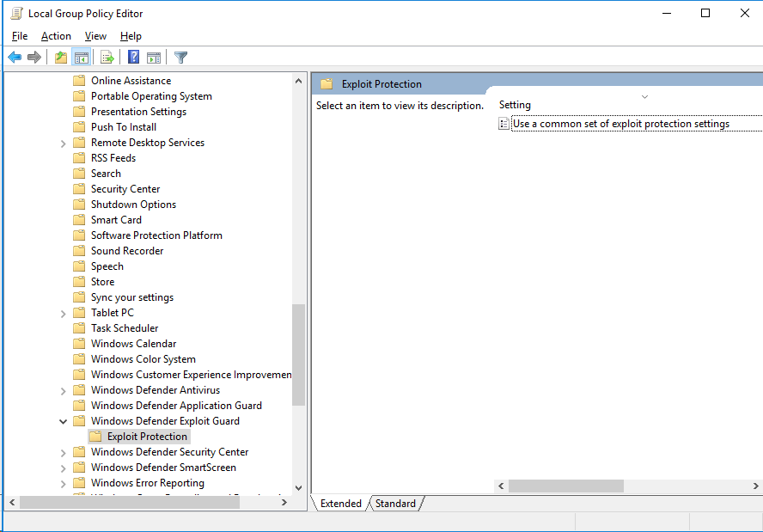Toggle Show/Hide Action Pane icon
Viewport: 763px width, 532px height.
point(154,58)
